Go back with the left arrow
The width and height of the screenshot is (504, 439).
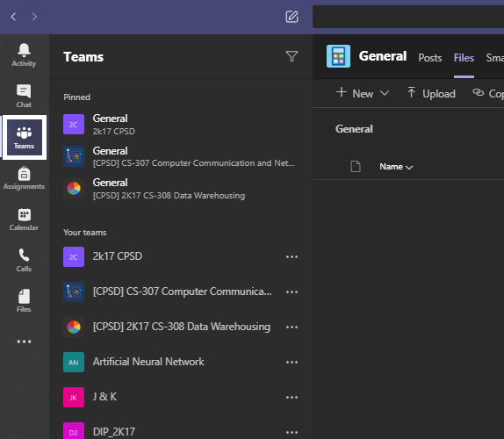[x=13, y=17]
